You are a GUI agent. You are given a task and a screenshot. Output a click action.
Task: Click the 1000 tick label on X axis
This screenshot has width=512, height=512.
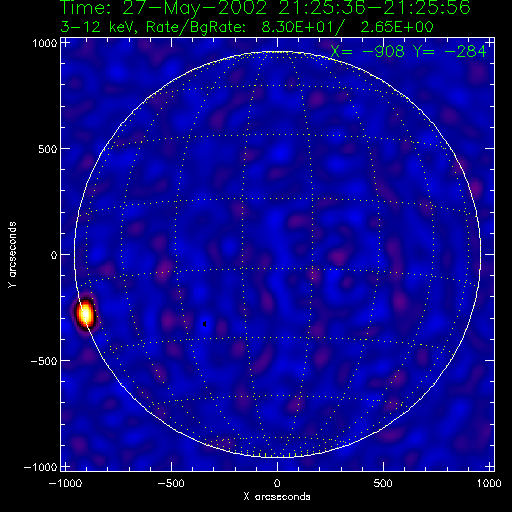(489, 483)
